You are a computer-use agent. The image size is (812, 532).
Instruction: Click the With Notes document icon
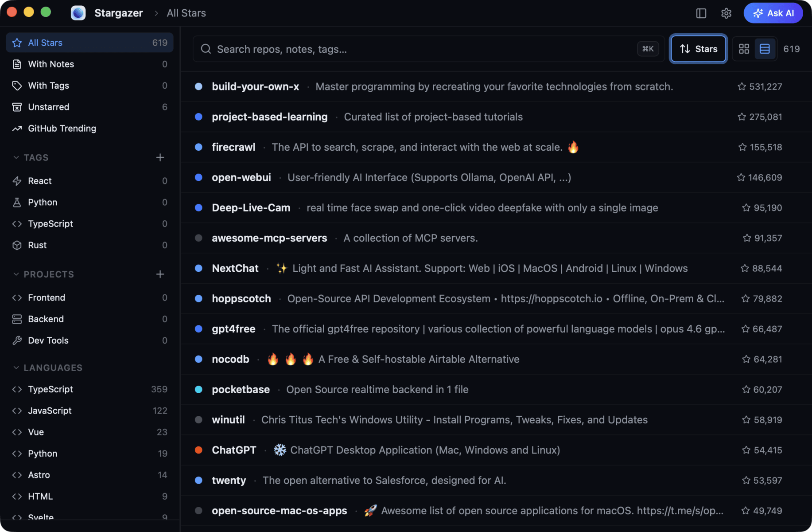point(17,64)
